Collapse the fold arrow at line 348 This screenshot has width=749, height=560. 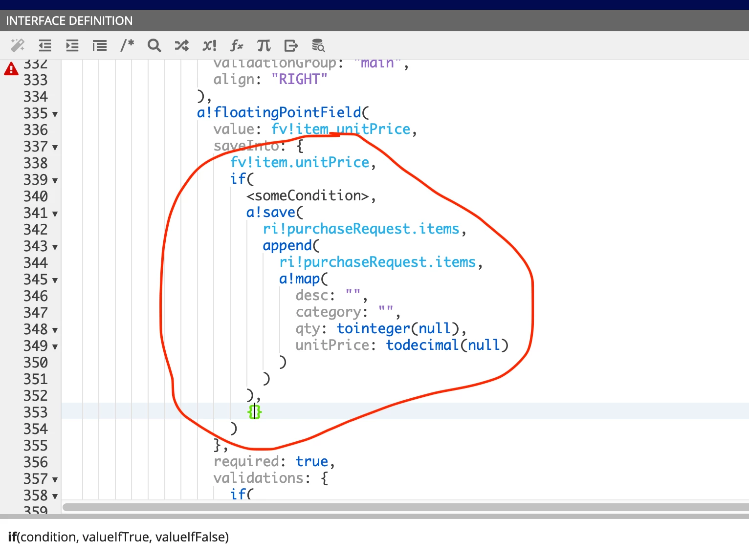pyautogui.click(x=55, y=330)
